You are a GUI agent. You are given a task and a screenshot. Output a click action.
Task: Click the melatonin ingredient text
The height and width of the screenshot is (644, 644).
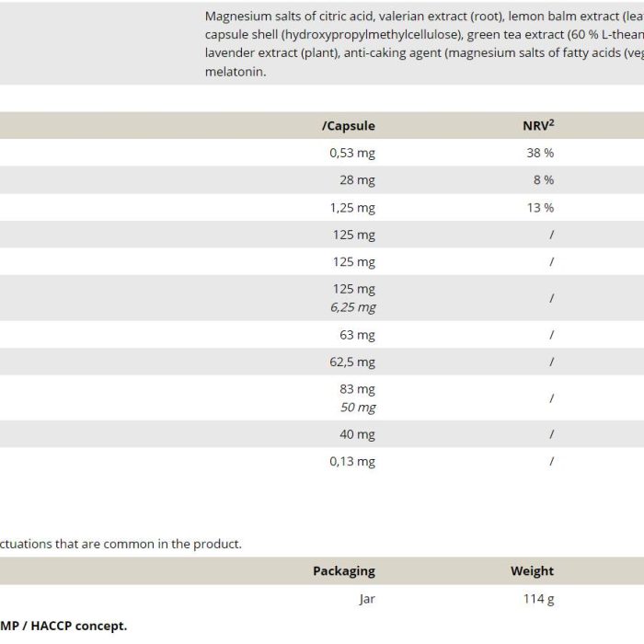click(x=236, y=72)
